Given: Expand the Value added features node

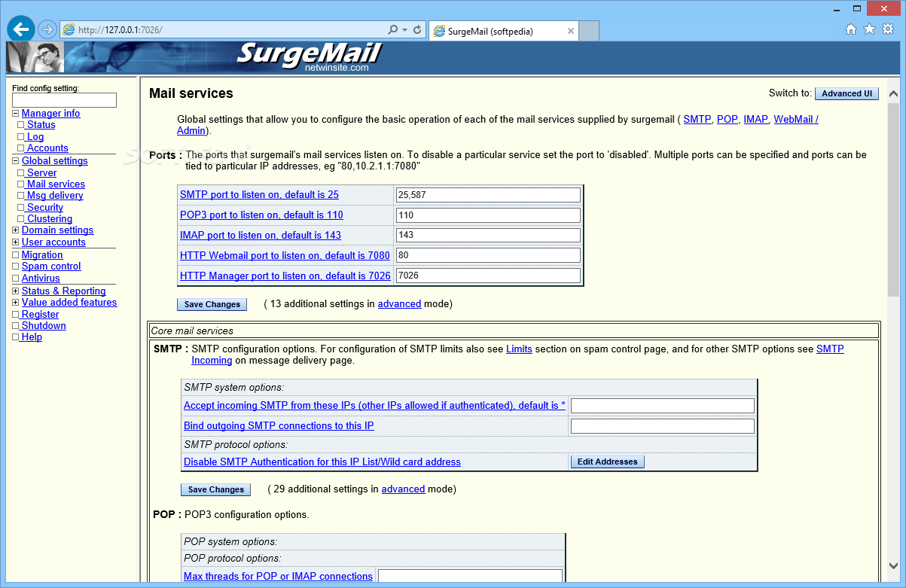Looking at the screenshot, I should (x=16, y=303).
